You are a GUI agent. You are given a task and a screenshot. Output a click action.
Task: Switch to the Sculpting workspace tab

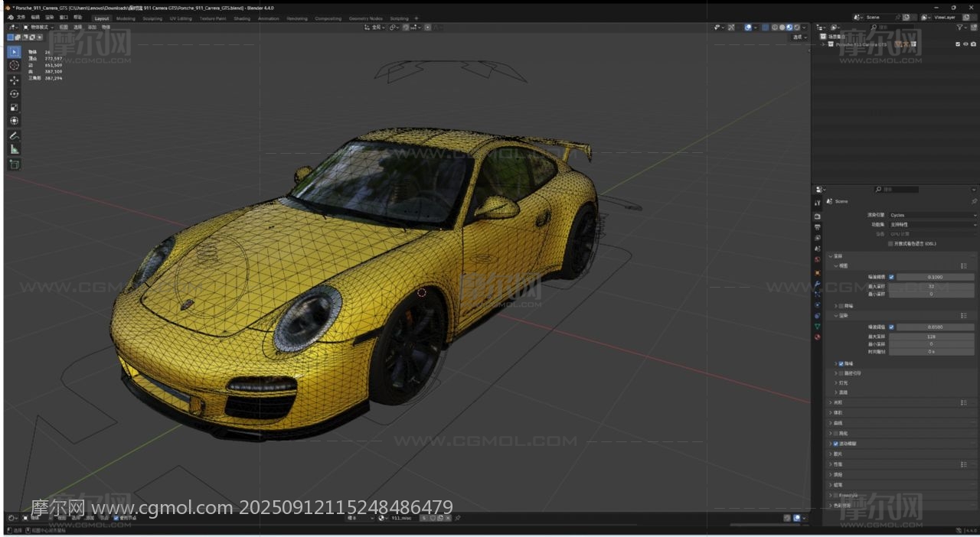coord(152,18)
